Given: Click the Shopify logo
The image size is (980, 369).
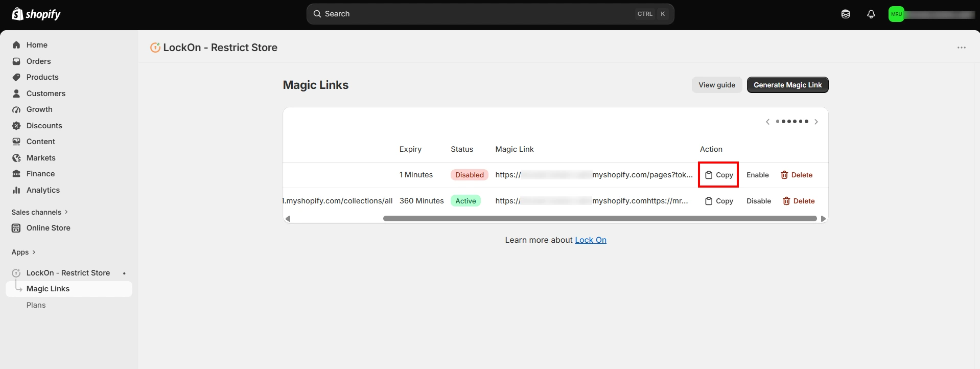Looking at the screenshot, I should [36, 14].
